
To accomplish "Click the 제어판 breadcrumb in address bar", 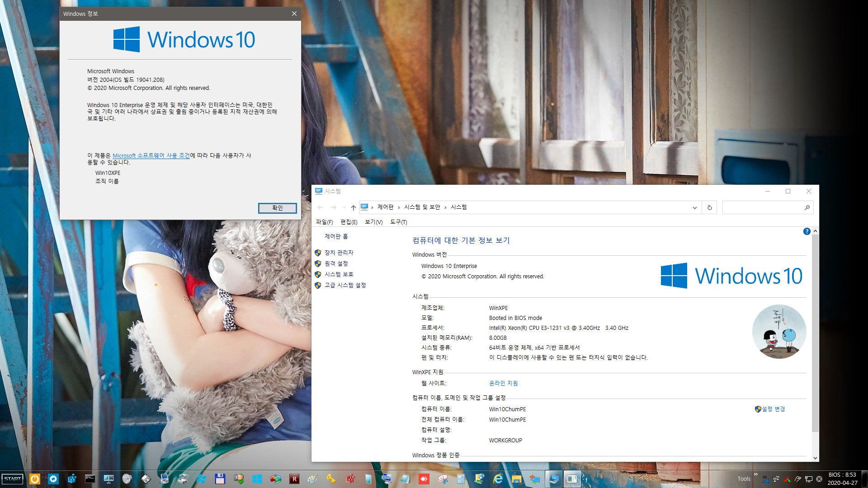I will (x=385, y=207).
